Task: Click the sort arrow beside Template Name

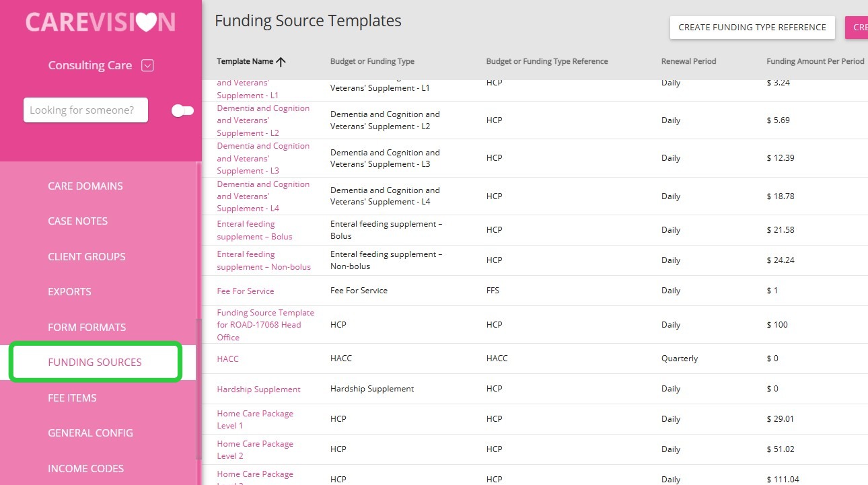Action: (281, 62)
